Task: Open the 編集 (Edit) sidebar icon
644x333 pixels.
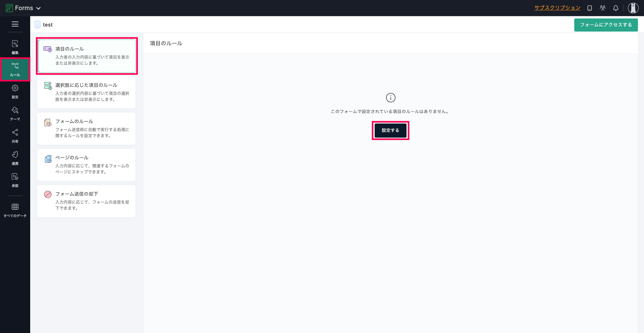Action: pyautogui.click(x=15, y=47)
